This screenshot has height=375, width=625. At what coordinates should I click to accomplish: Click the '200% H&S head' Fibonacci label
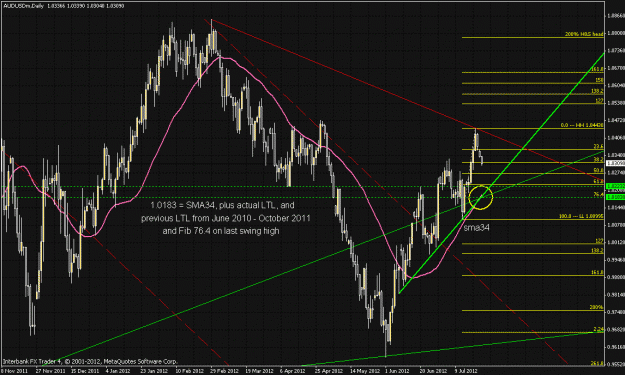pyautogui.click(x=584, y=34)
